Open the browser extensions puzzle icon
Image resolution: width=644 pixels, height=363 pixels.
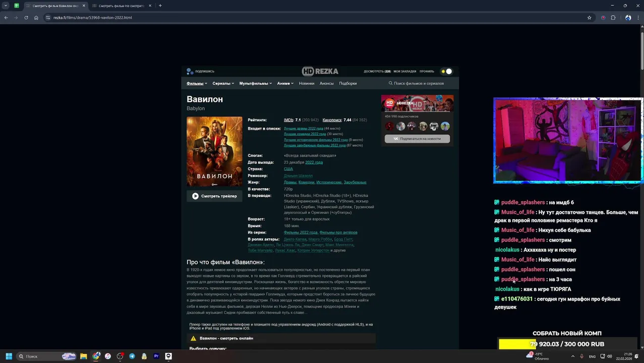[x=613, y=18]
